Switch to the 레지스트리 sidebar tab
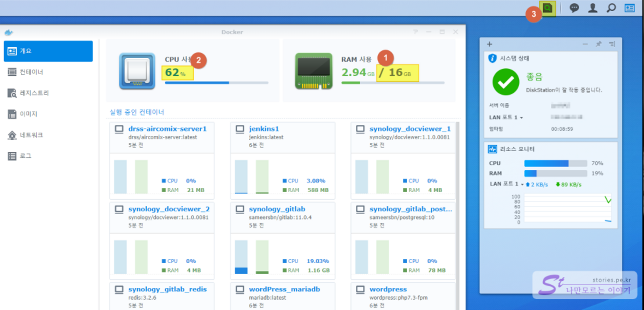The image size is (644, 310). (34, 93)
